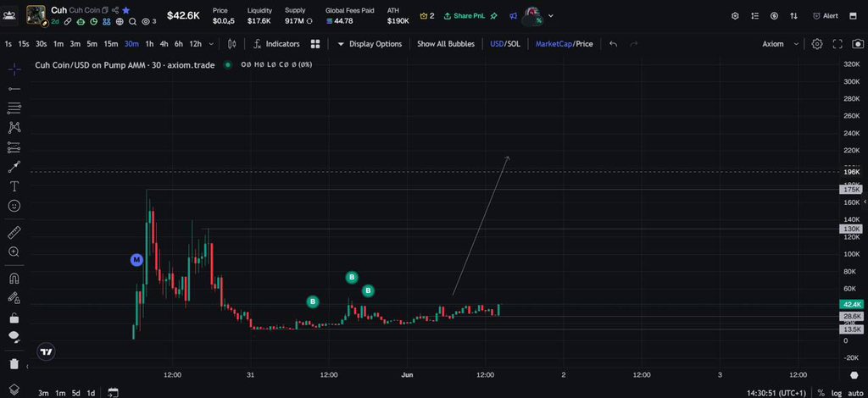Activate the zoom-in magnifier tool

click(14, 252)
